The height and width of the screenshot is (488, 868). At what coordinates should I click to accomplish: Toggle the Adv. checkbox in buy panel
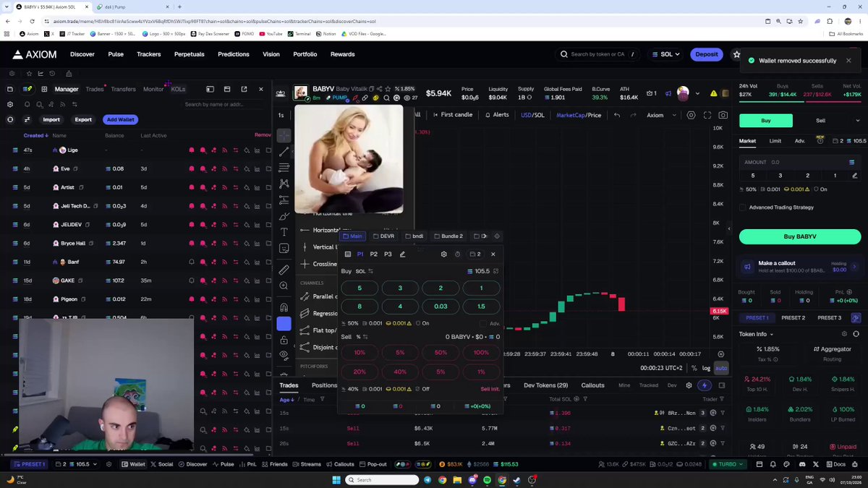click(483, 324)
